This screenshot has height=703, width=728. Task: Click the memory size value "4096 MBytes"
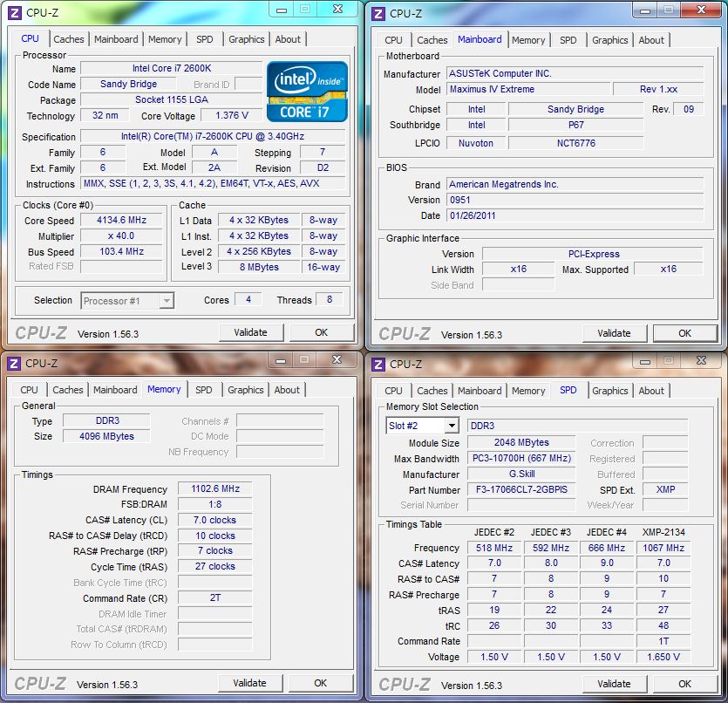pyautogui.click(x=106, y=436)
